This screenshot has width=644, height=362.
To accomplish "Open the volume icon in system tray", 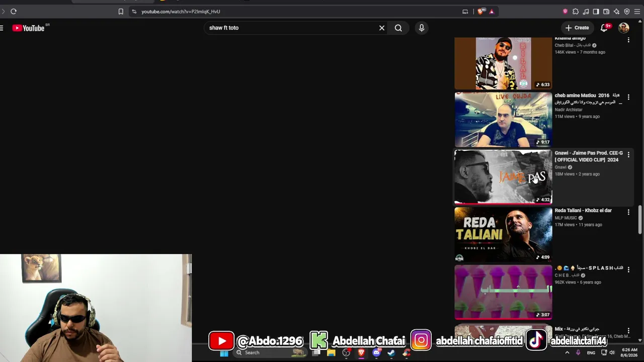I will tap(612, 353).
